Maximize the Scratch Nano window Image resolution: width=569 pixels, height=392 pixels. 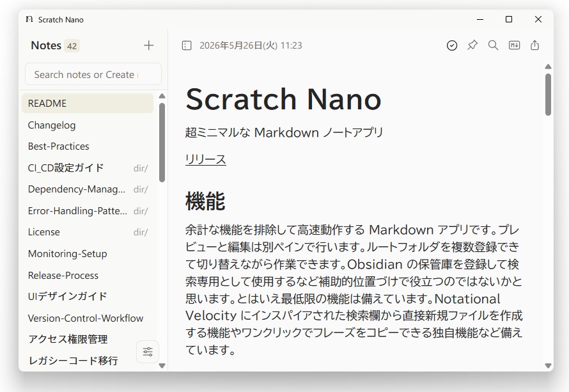point(509,19)
